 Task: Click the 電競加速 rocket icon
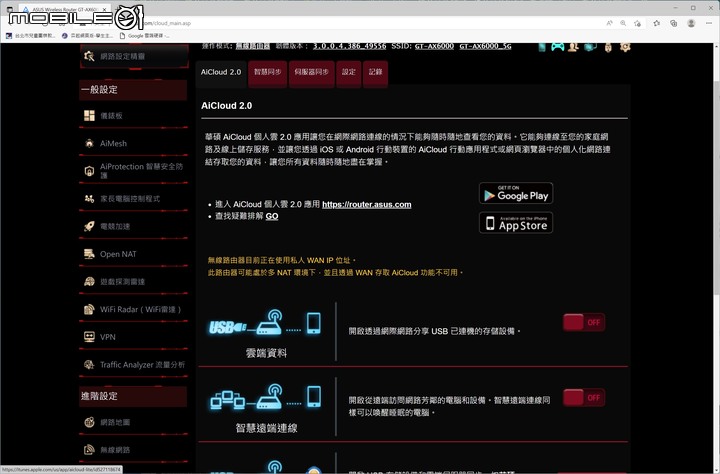pyautogui.click(x=89, y=226)
